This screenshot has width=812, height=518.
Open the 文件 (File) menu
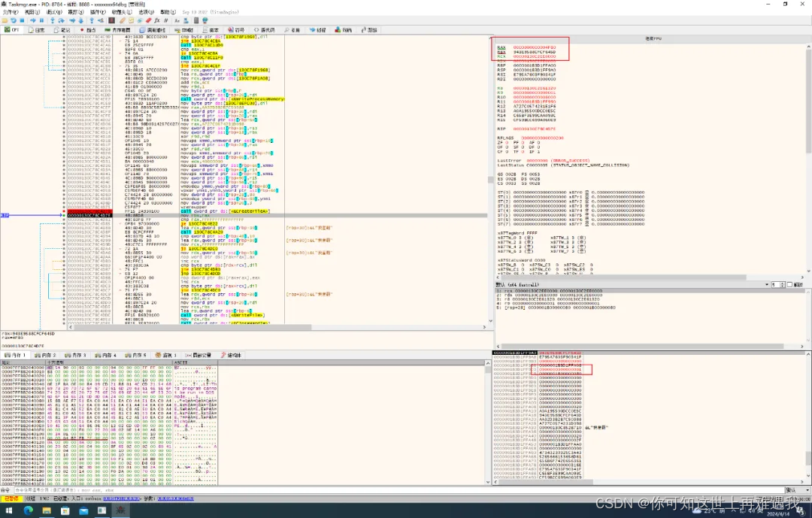11,12
